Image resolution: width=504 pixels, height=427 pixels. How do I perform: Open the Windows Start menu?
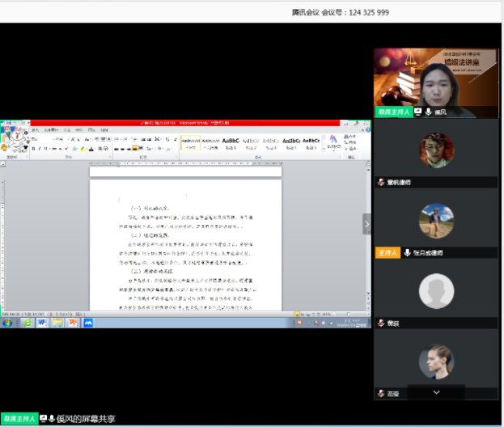pos(7,322)
